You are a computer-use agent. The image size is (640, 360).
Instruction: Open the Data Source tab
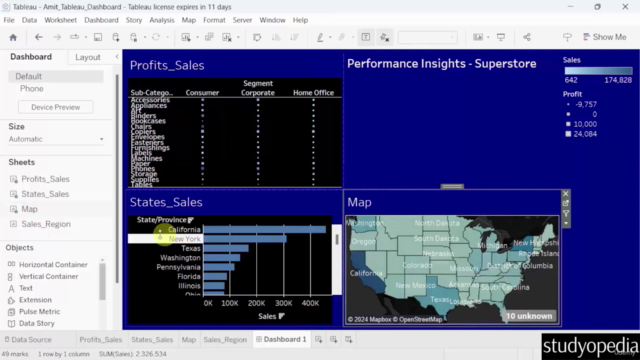point(28,340)
